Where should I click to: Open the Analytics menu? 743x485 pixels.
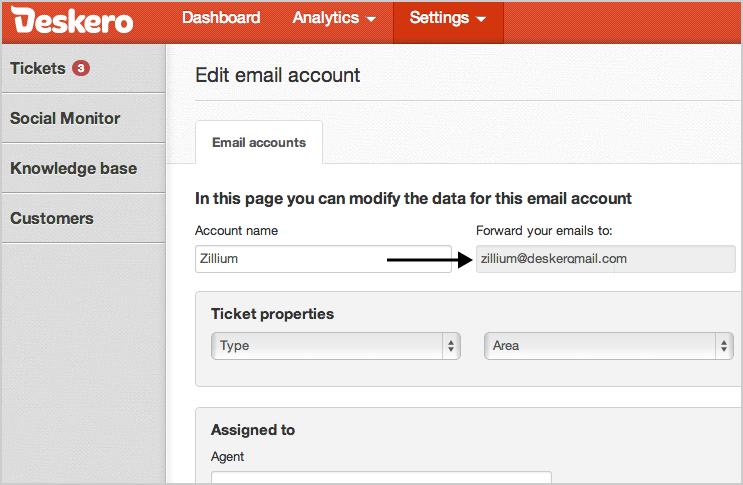point(334,18)
